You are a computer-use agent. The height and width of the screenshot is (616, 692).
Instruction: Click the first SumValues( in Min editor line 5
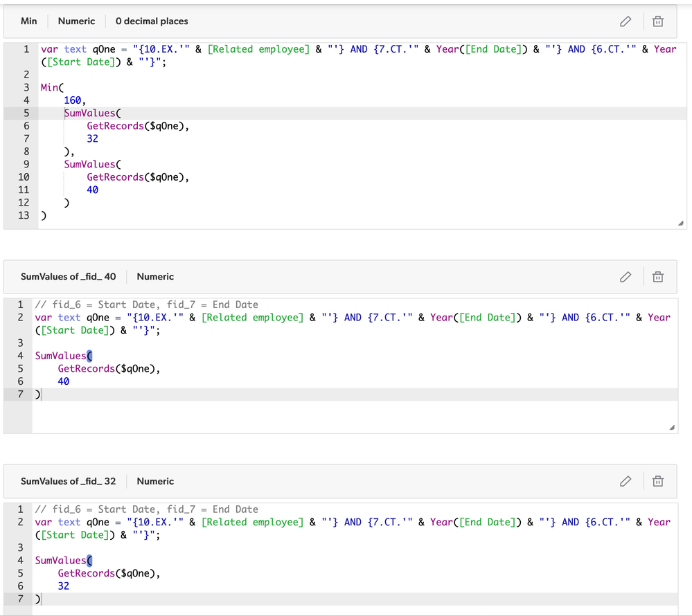click(92, 114)
